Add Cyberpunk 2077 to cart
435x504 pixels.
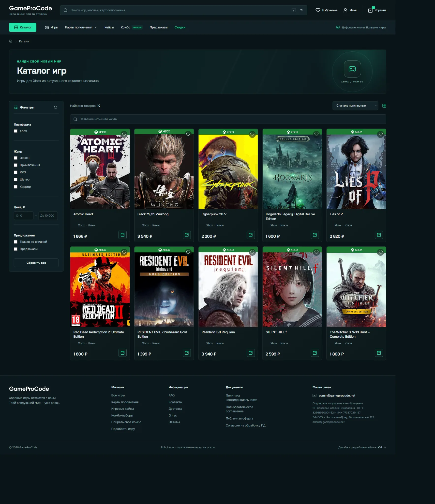[x=251, y=235]
